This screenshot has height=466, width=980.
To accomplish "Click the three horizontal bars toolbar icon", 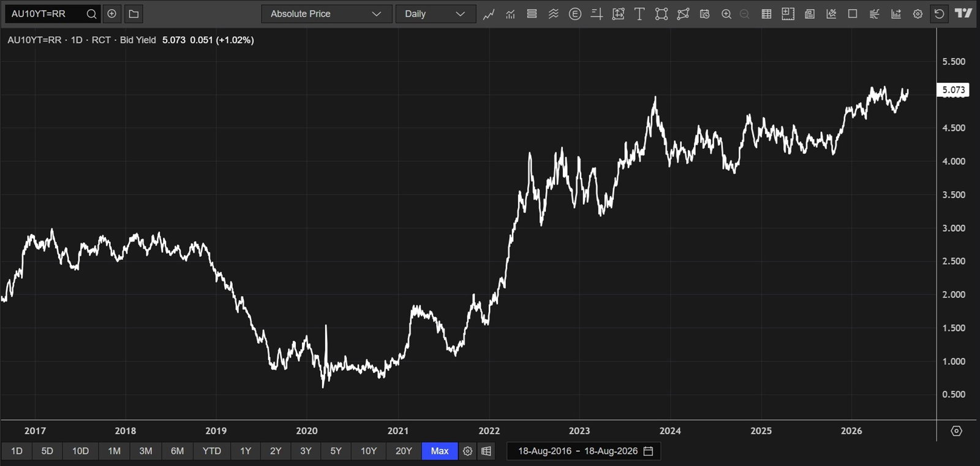I will (532, 14).
